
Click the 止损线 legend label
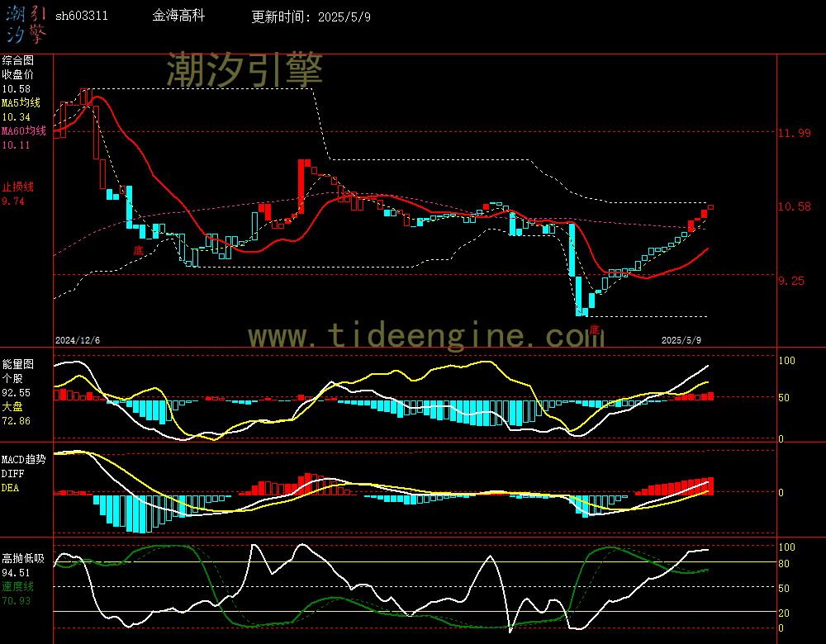pos(18,187)
